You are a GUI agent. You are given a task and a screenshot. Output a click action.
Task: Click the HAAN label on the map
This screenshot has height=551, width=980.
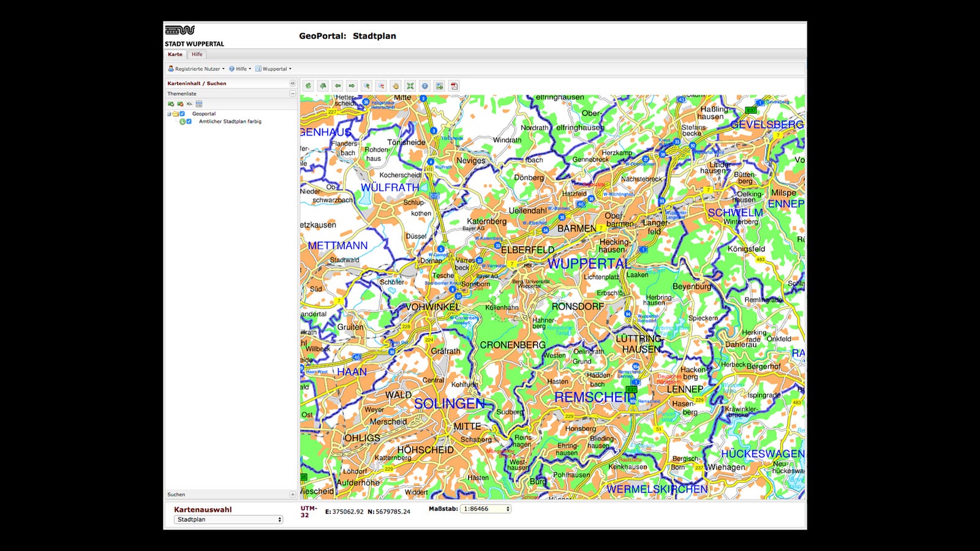[x=352, y=372]
